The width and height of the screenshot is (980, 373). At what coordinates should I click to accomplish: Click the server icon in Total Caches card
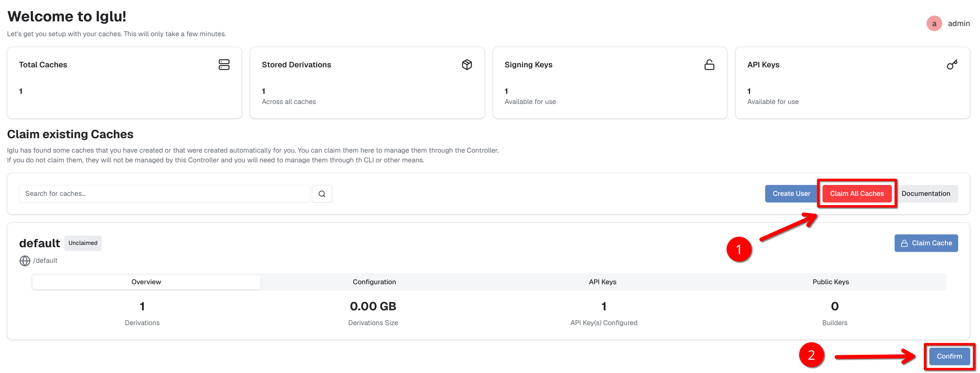[224, 65]
